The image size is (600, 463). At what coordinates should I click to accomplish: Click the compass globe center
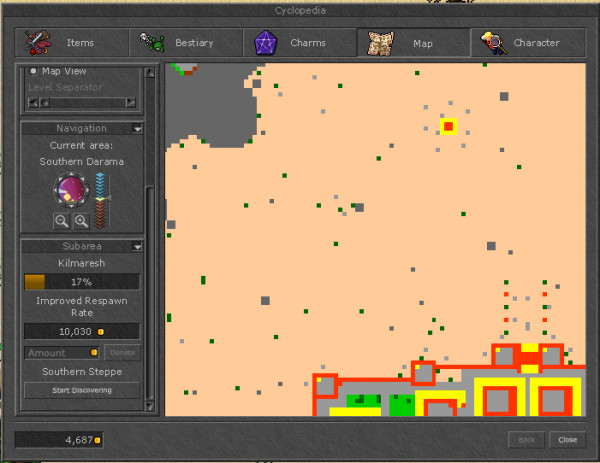[x=71, y=190]
